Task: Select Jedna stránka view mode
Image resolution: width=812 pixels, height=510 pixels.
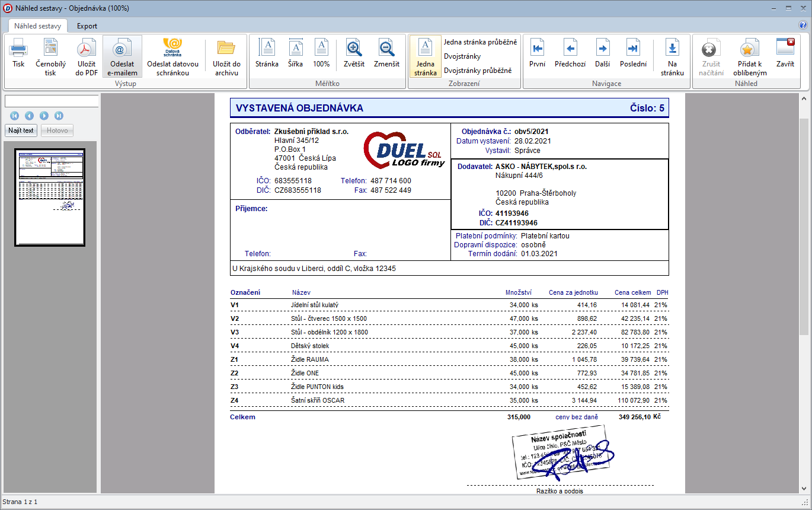Action: pos(426,56)
